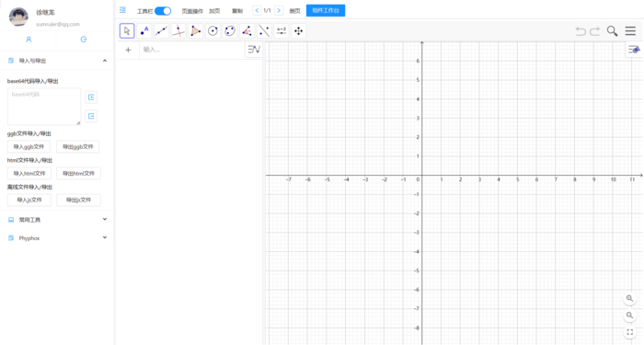Select the Circle with center tool

213,30
